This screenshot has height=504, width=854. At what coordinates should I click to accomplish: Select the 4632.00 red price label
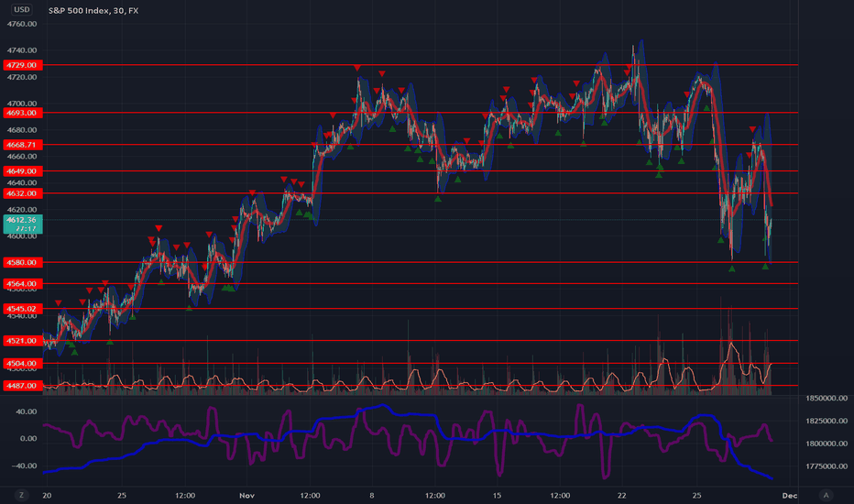[22, 193]
